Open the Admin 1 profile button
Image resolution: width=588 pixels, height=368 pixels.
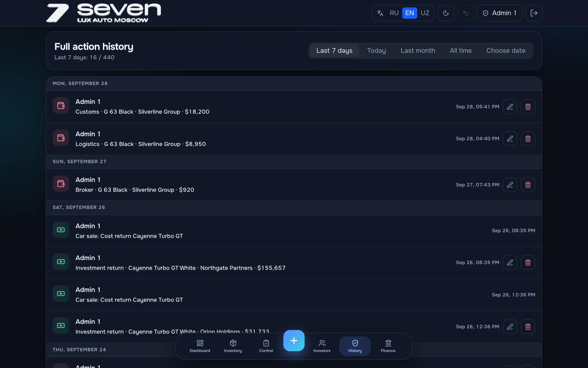(x=500, y=13)
